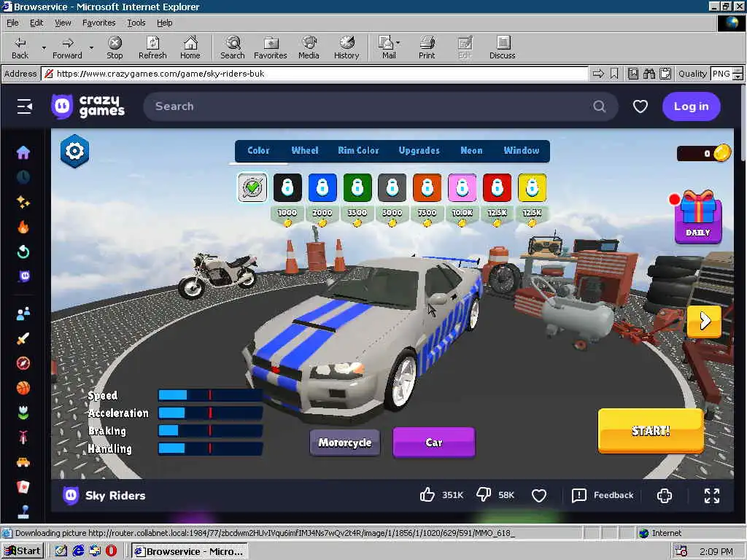Click the Browservice taskbar window button
This screenshot has width=747, height=560.
(190, 551)
